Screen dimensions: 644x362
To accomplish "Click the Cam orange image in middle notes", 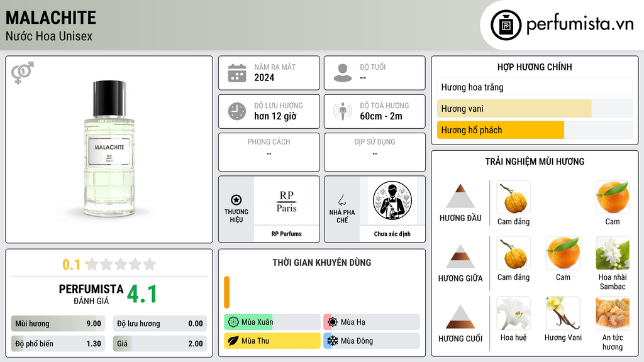I will click(563, 253).
